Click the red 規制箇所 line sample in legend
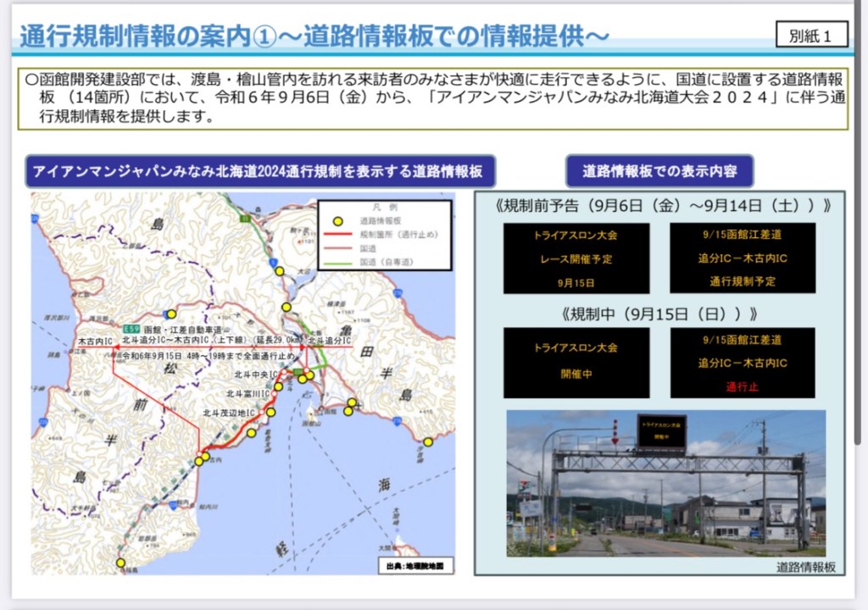The image size is (868, 610). 337,232
